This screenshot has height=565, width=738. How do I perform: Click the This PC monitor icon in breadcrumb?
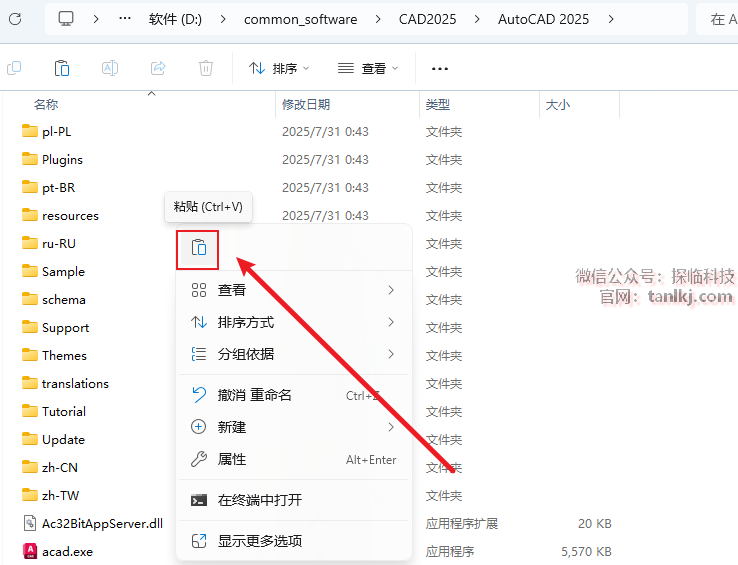click(x=65, y=19)
